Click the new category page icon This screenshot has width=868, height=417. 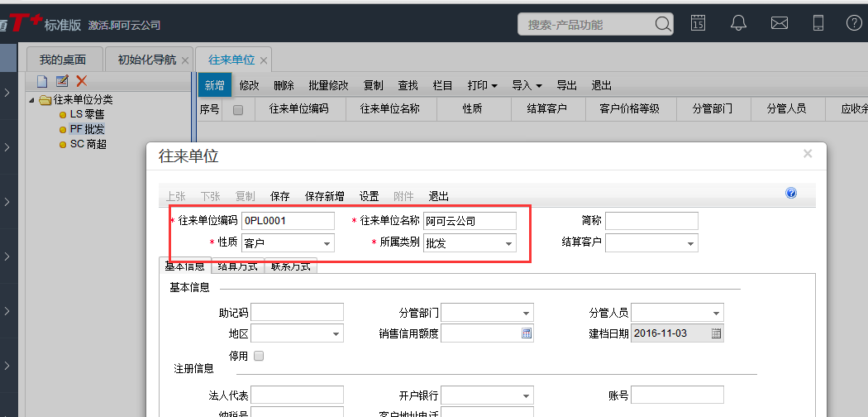pyautogui.click(x=42, y=81)
